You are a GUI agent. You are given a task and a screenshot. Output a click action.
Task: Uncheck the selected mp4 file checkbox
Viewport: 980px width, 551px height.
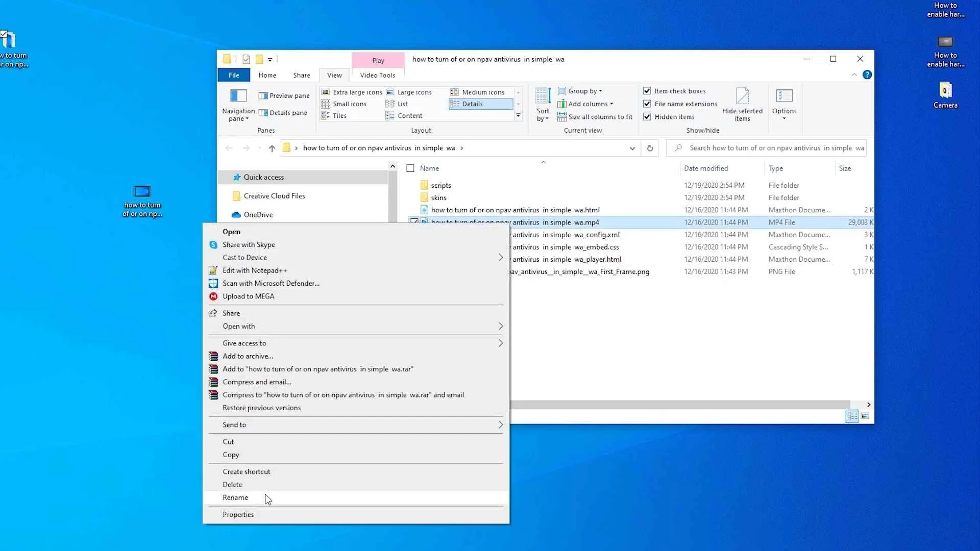tap(414, 222)
